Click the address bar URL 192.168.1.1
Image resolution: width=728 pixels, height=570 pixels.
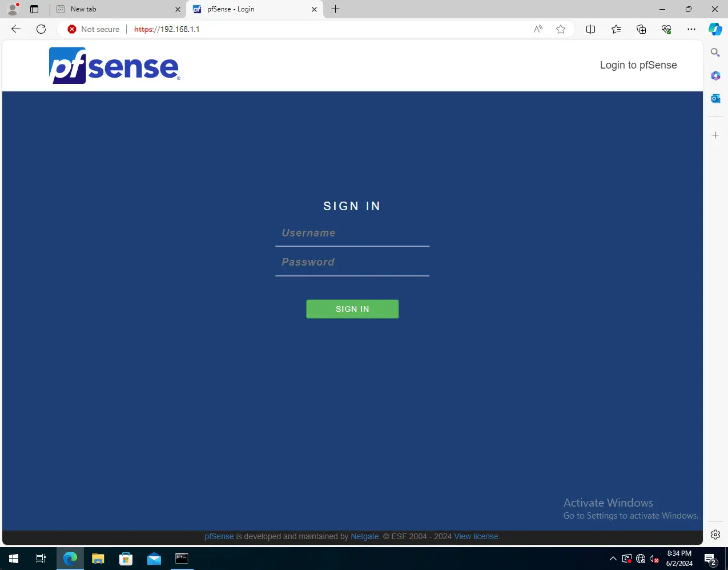pos(167,29)
